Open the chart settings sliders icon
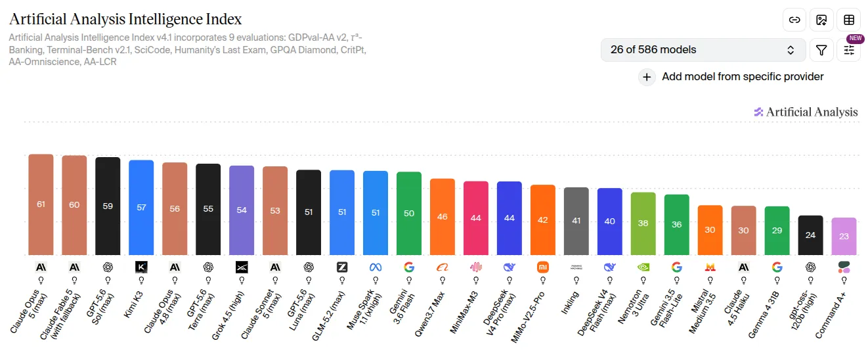The width and height of the screenshot is (868, 353). point(848,50)
